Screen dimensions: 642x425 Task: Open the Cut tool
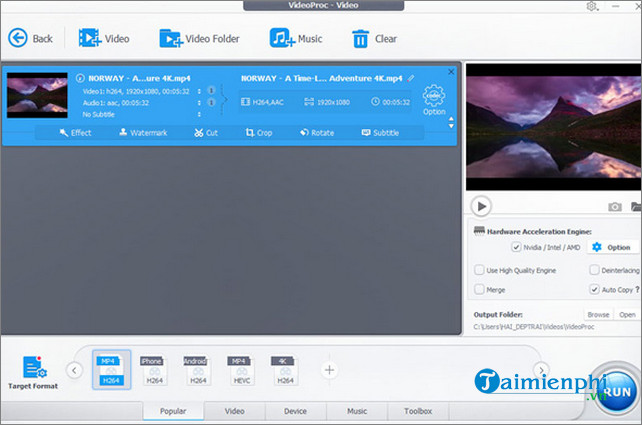[206, 133]
